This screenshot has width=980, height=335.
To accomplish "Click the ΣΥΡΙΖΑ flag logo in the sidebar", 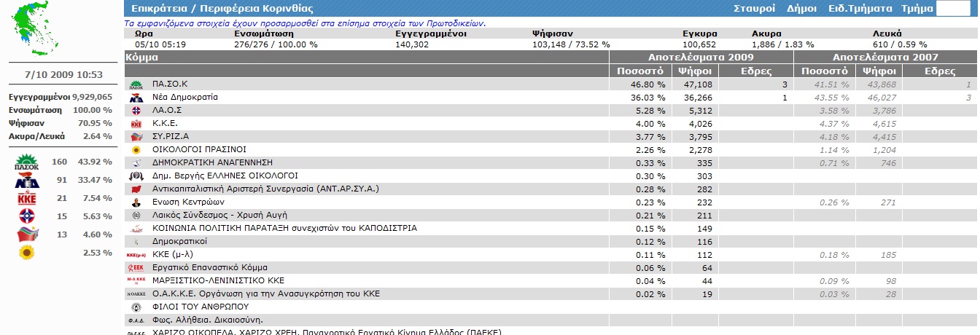I will 27,234.
